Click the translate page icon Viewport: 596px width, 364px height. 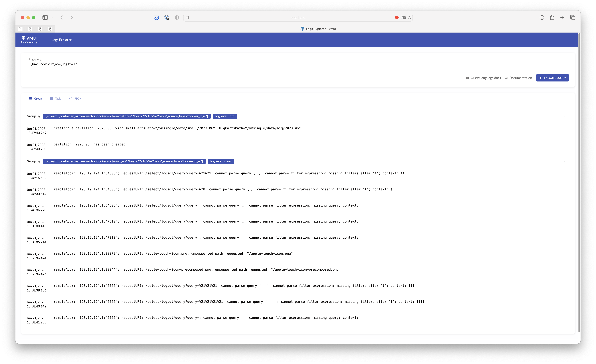pos(403,17)
